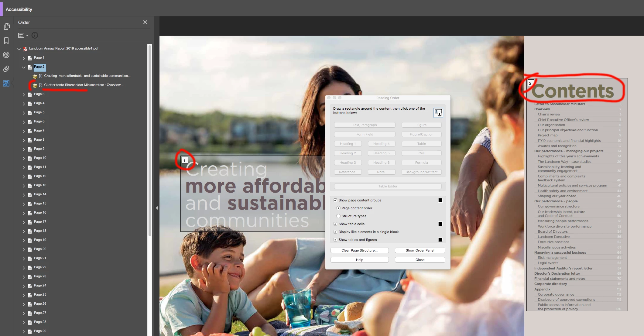This screenshot has width=644, height=336.
Task: Toggle the Show table cells checkbox
Action: click(335, 224)
